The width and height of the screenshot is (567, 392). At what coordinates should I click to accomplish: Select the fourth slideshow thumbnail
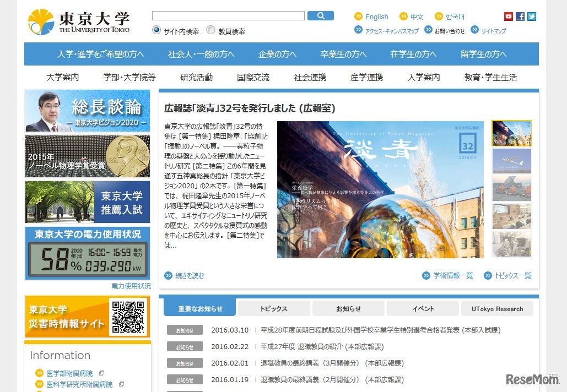(512, 216)
